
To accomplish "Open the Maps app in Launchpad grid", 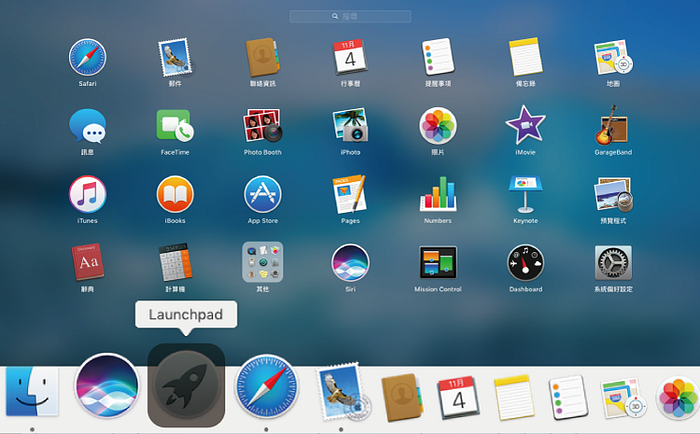I will pos(613,57).
